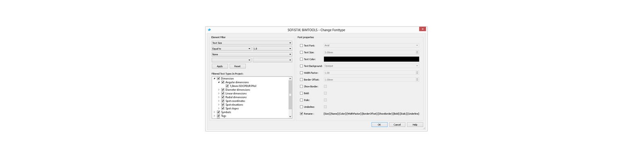
Task: Uncheck the Linear dimensions checkbox
Action: pos(223,93)
